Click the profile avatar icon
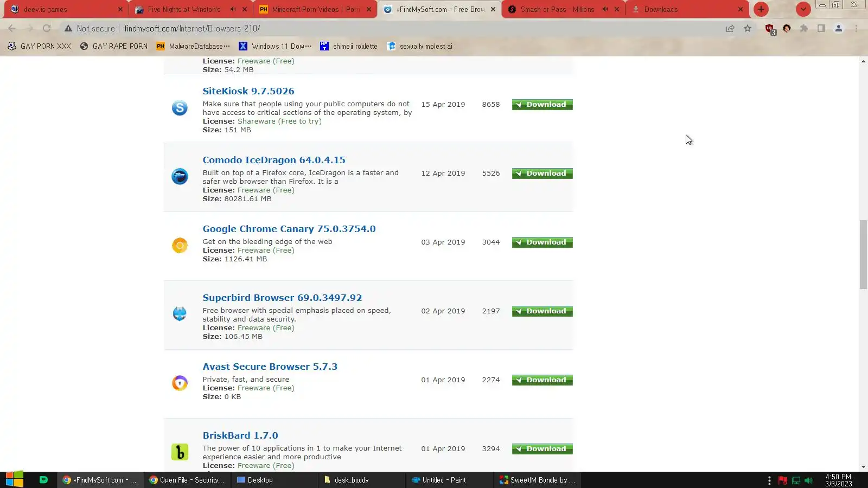Screen dimensions: 868x488 click(x=839, y=28)
